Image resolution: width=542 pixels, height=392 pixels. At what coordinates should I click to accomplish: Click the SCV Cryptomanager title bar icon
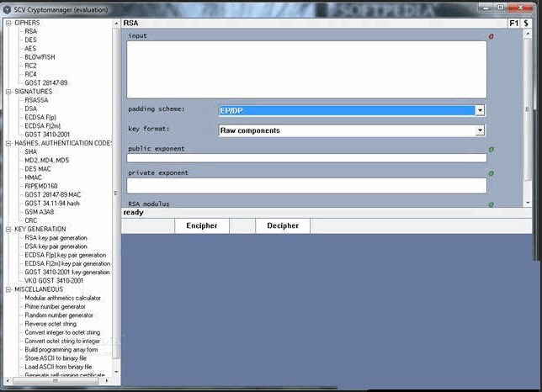[7, 9]
